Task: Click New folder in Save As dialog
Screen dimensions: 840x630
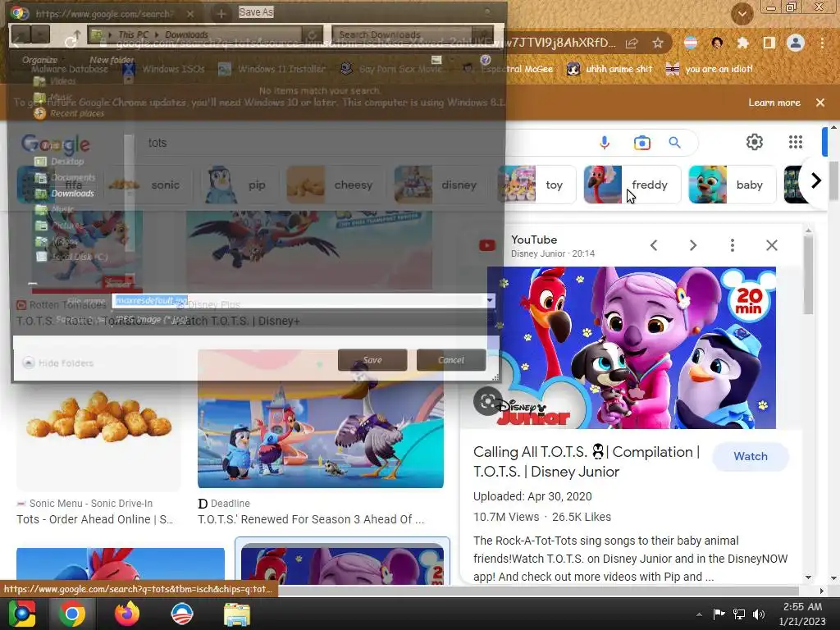Action: 112,60
